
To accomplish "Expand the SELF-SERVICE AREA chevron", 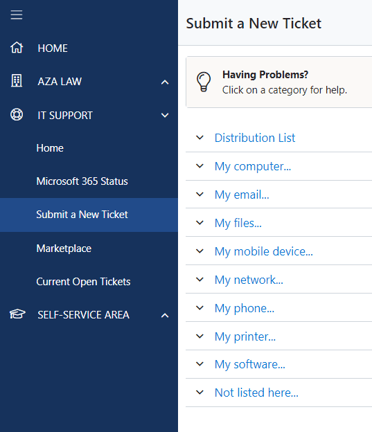I will [165, 315].
